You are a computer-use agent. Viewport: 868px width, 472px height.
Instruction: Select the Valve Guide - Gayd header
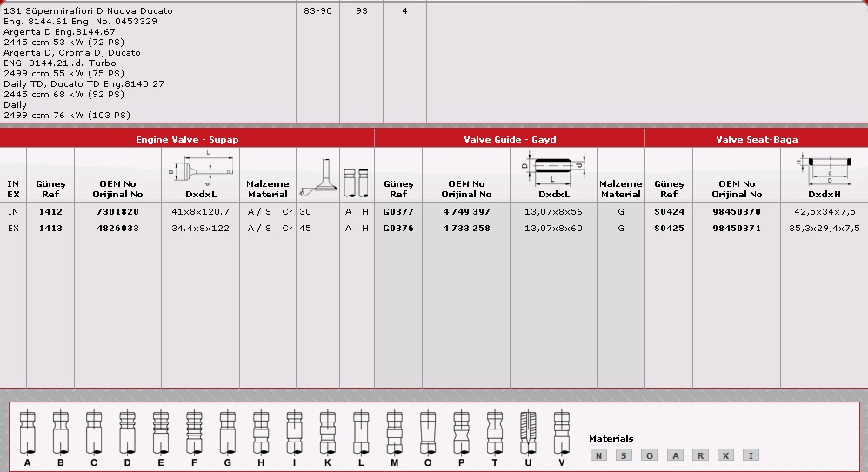tap(510, 139)
